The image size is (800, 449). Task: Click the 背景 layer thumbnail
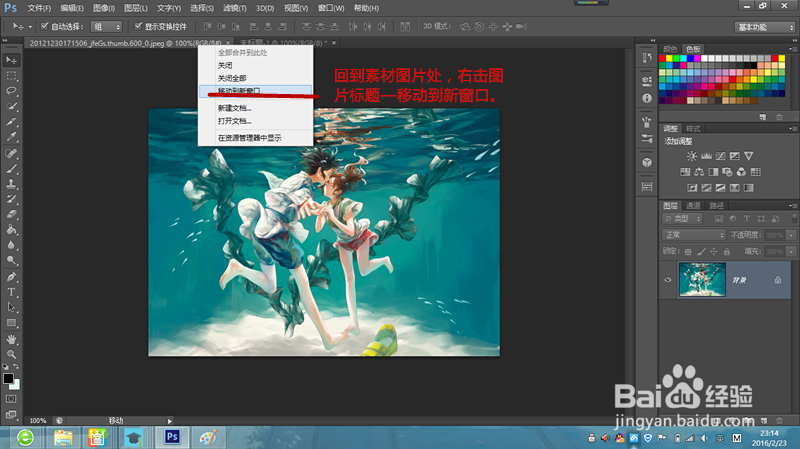(702, 280)
